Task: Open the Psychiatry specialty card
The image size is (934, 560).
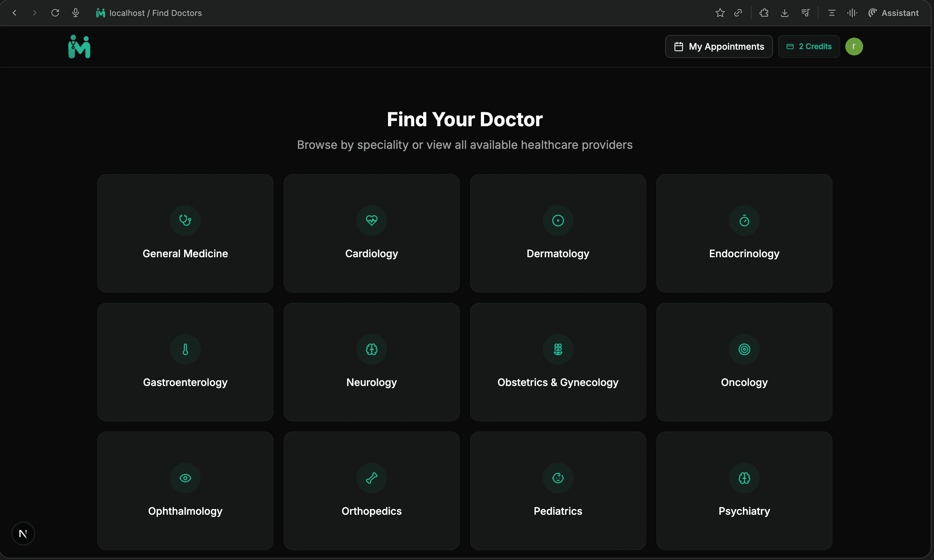Action: coord(743,491)
